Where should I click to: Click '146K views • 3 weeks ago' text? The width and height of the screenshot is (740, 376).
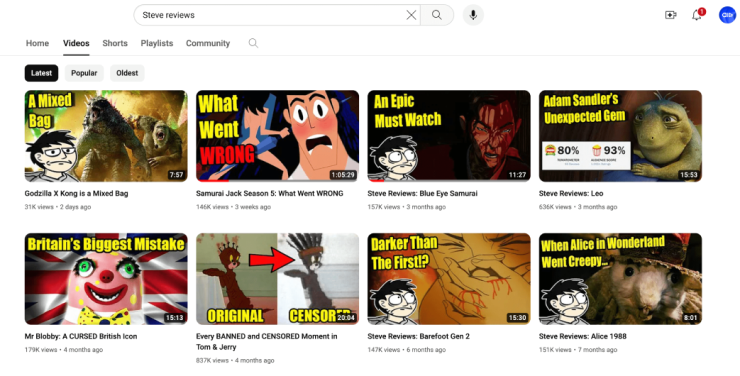tap(234, 207)
